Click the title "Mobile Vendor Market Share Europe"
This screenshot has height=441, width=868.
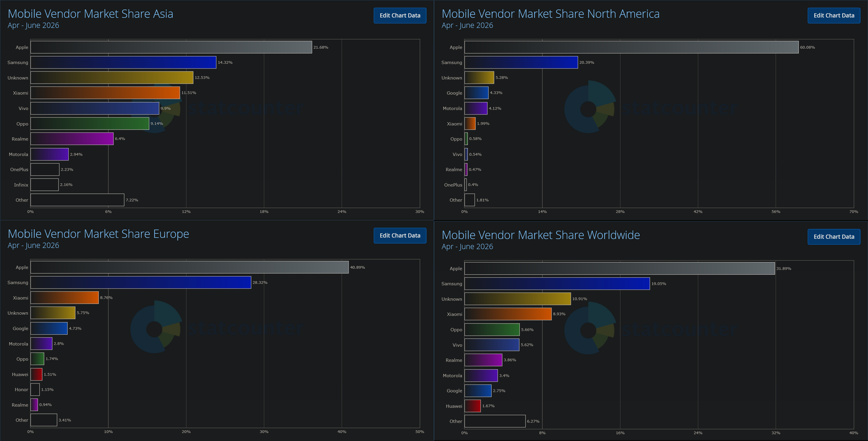(x=98, y=234)
